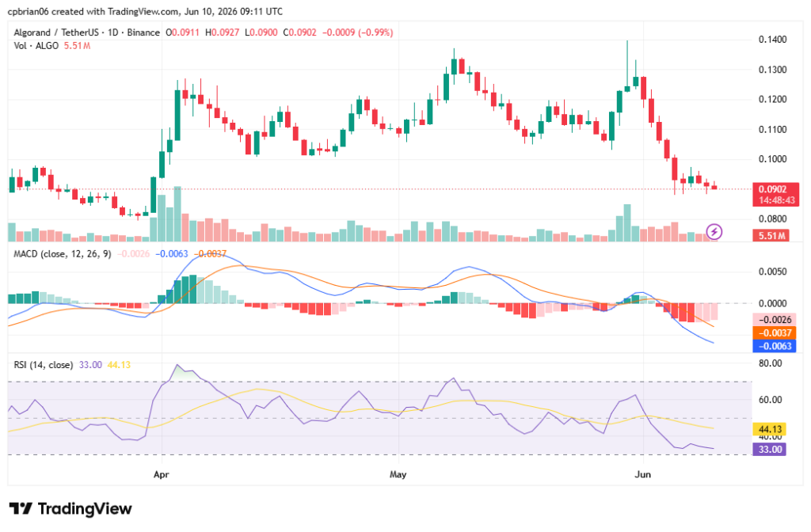Click the low price value L0.0900
Viewport: 811px width, 532px height.
(261, 32)
